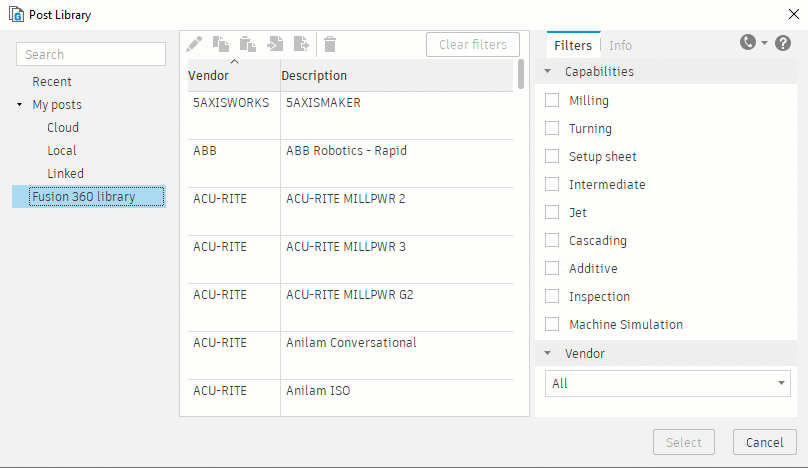This screenshot has width=808, height=468.
Task: Tick the Machine Simulation checkbox
Action: [x=552, y=324]
